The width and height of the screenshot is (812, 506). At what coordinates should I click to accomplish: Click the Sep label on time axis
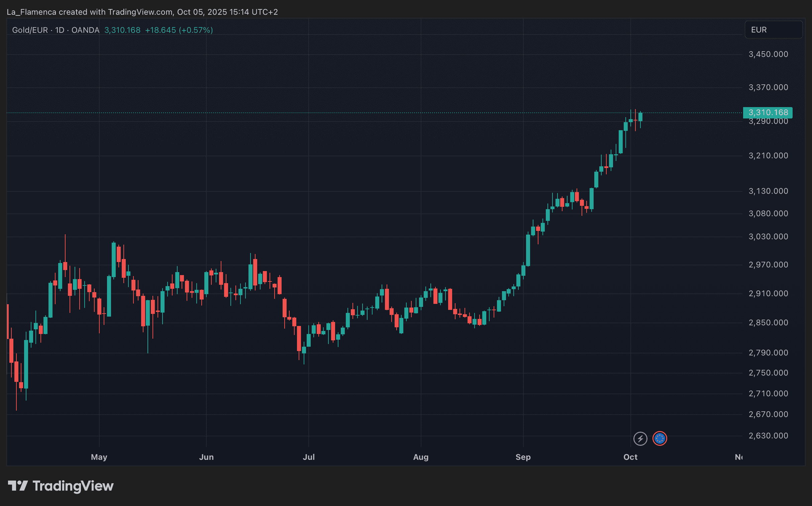(x=523, y=457)
